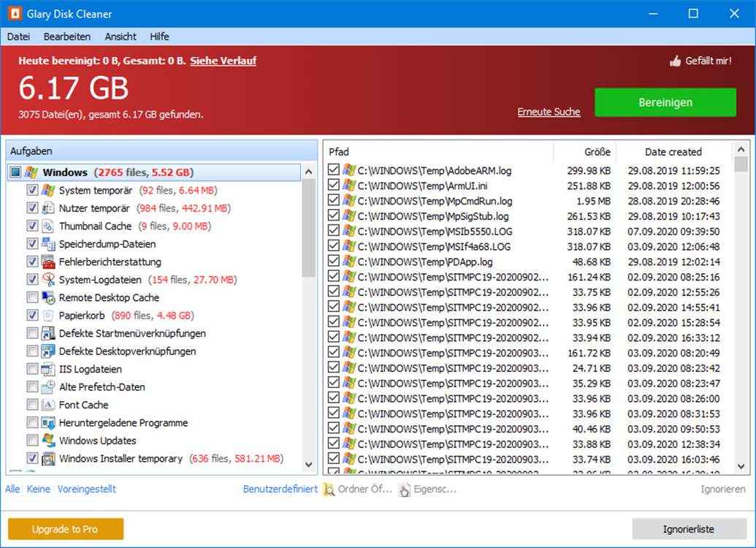Click the Upgrade to Pro button
Screen dimensions: 756x548
(66, 529)
